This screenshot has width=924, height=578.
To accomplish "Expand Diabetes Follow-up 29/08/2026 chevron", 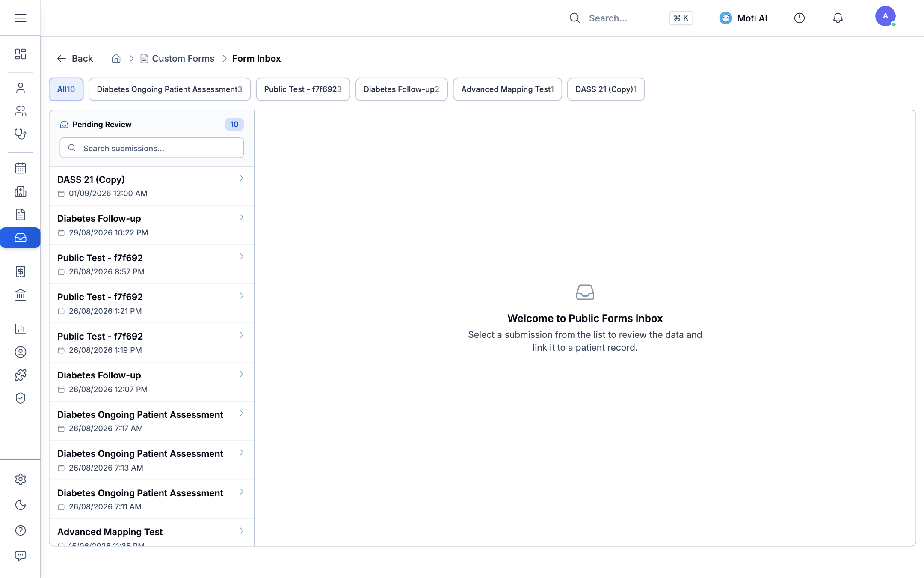I will [241, 217].
